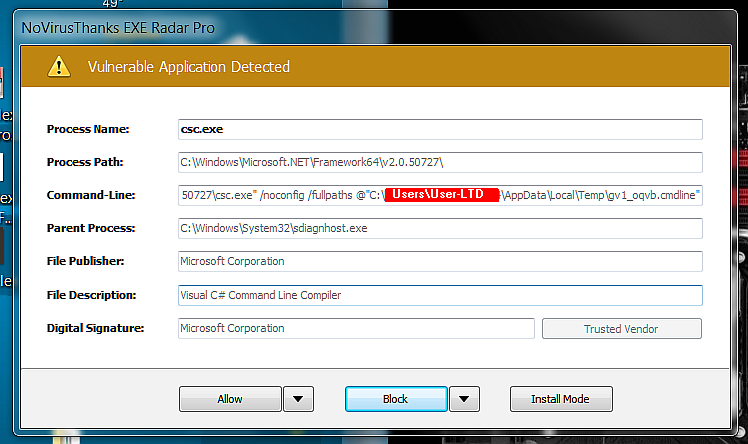Click the yellow warning triangle icon
Image resolution: width=748 pixels, height=444 pixels.
(x=59, y=66)
